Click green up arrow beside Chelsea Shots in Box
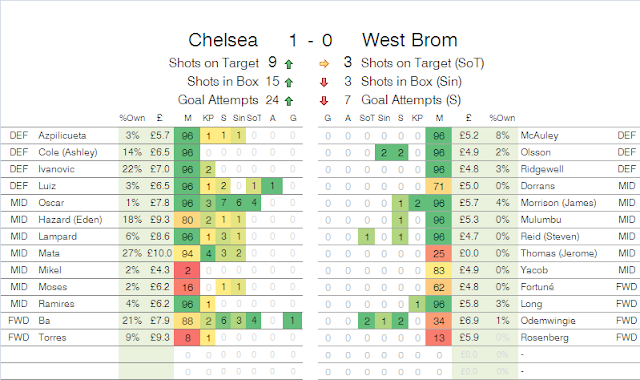The image size is (640, 380). point(289,83)
